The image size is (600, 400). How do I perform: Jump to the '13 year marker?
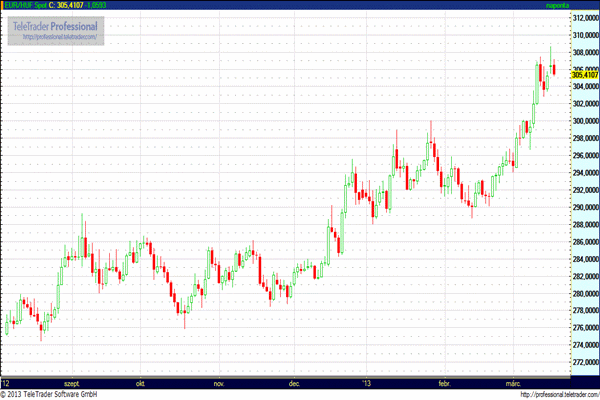tap(367, 383)
